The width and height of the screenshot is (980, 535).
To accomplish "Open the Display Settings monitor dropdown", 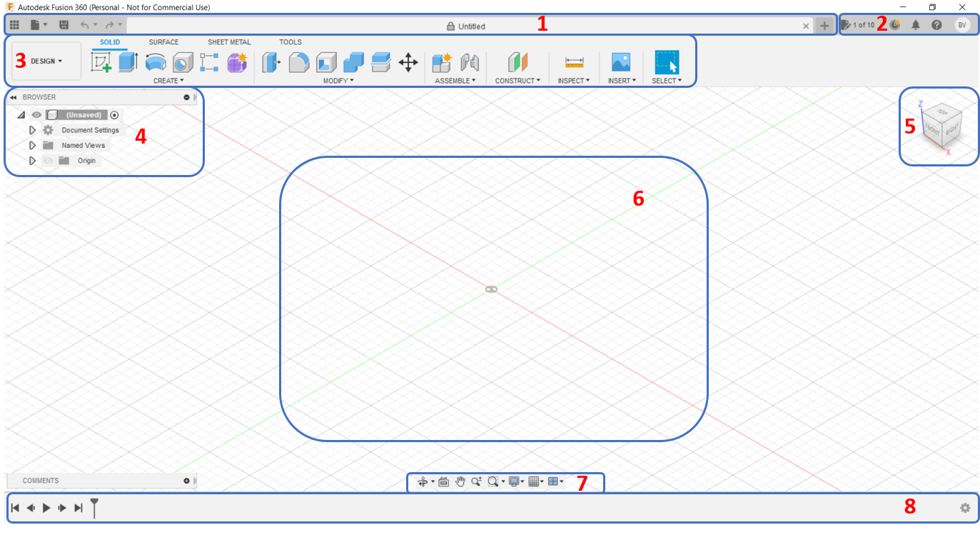I will [x=516, y=482].
